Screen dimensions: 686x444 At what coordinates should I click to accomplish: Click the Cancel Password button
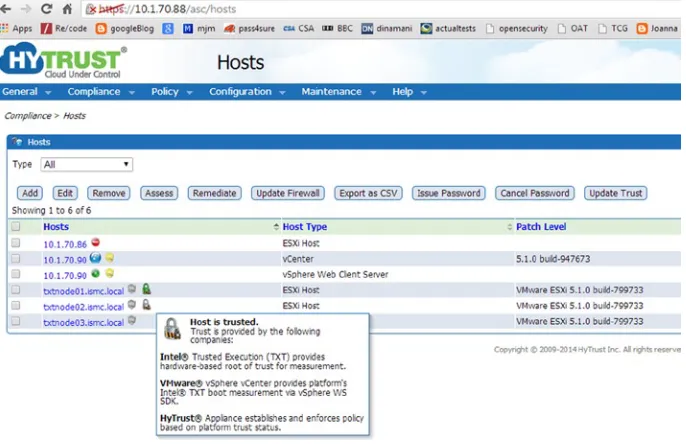coord(535,193)
